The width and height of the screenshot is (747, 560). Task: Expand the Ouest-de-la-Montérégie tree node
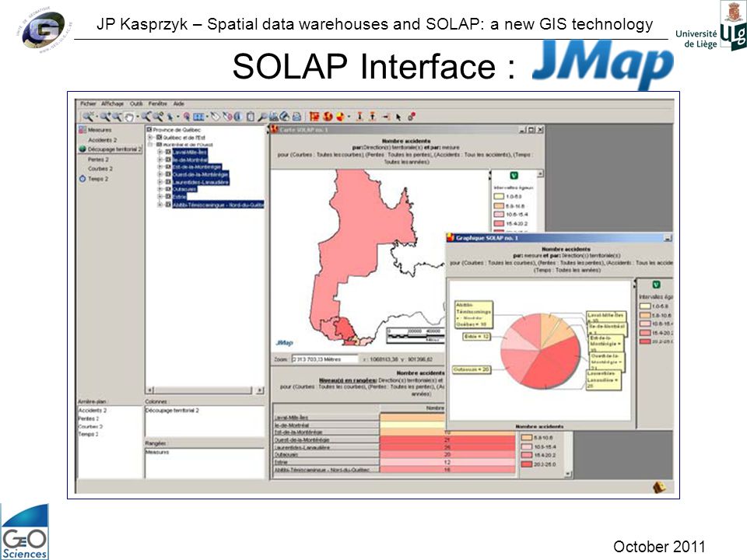pos(160,174)
